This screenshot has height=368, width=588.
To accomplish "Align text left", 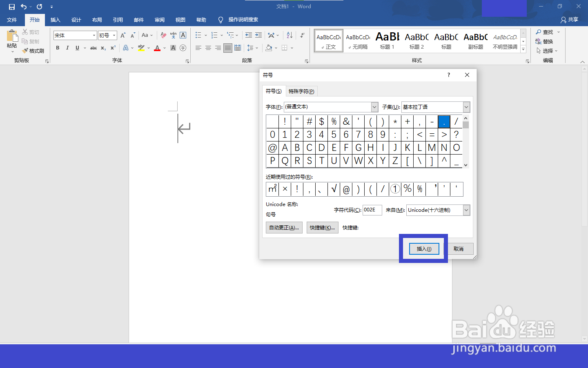I will (x=198, y=48).
